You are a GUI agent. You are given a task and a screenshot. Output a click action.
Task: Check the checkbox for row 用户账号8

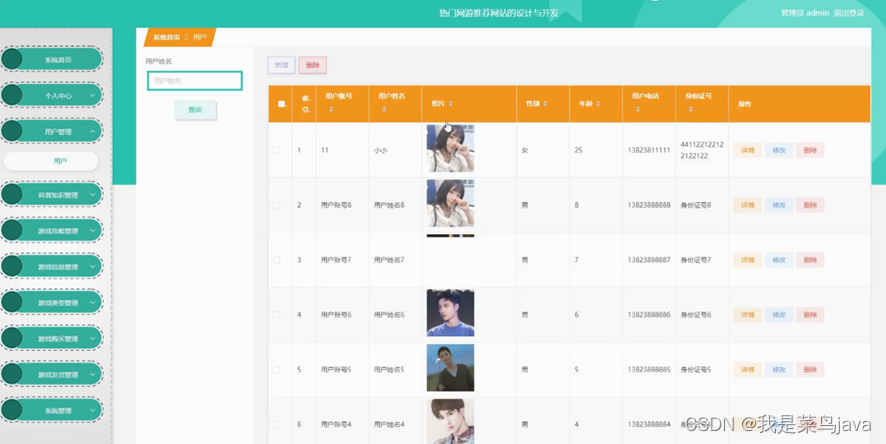[277, 205]
